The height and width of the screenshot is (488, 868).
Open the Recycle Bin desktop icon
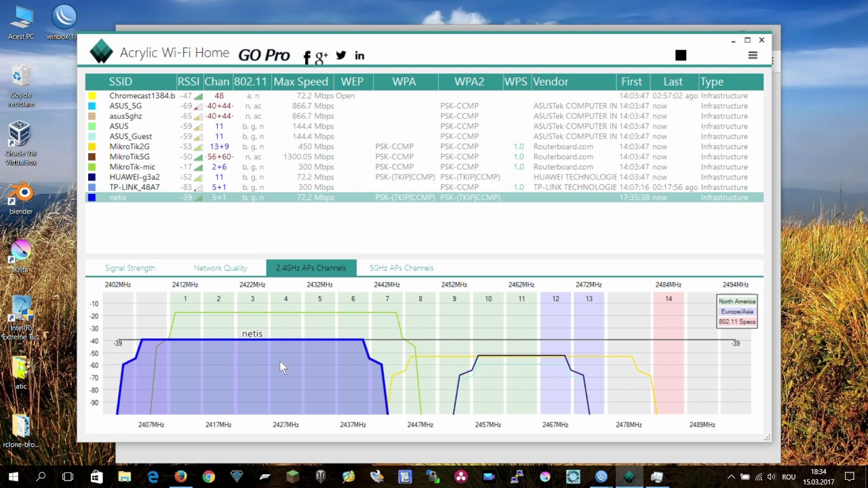(21, 85)
